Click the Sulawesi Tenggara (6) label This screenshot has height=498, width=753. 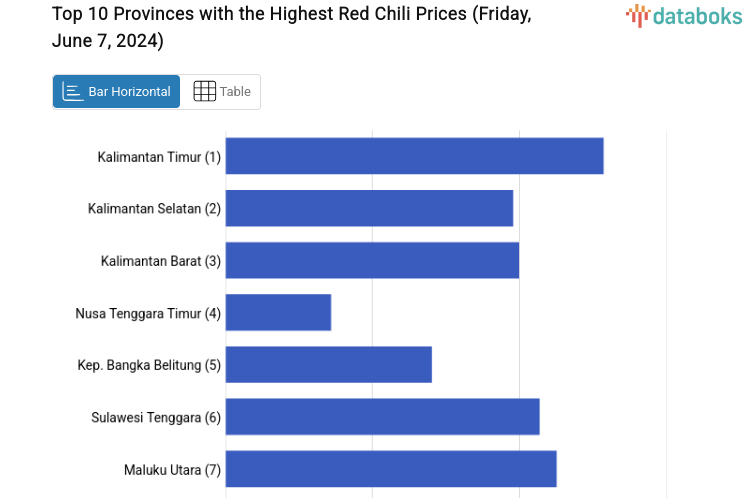tap(156, 417)
